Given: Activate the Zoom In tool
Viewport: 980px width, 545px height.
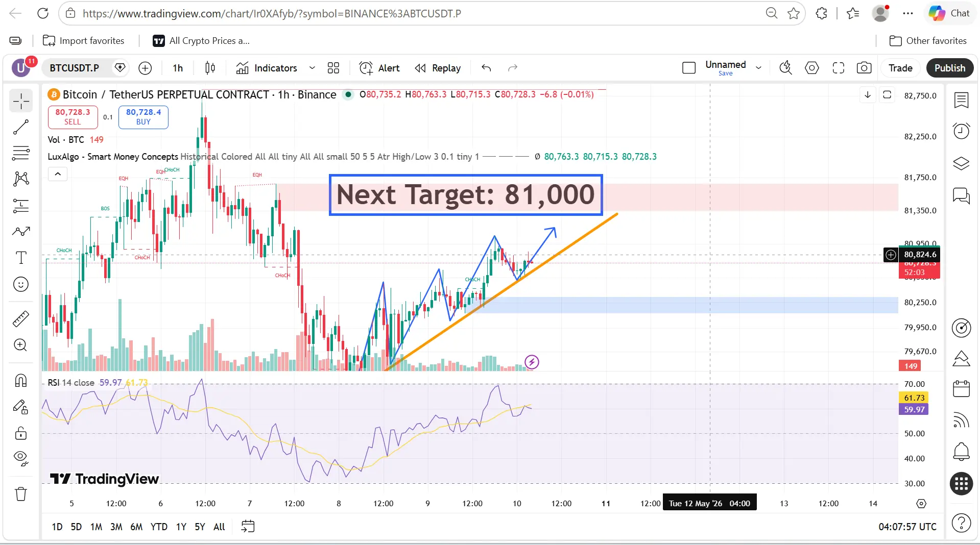Looking at the screenshot, I should pos(21,345).
